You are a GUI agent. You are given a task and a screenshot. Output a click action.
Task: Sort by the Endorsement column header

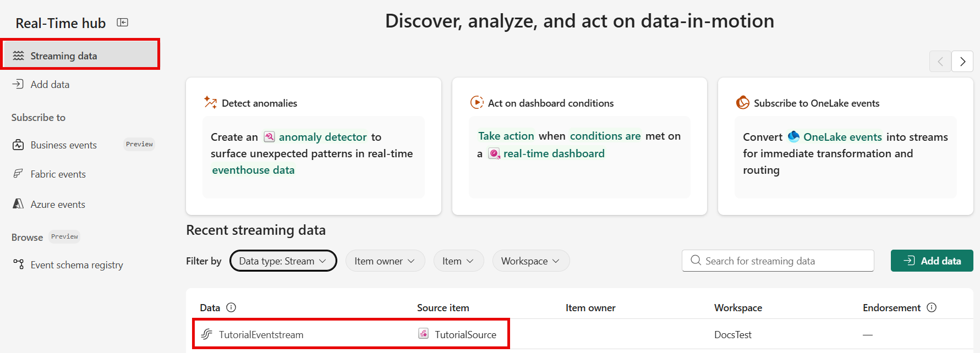pyautogui.click(x=891, y=308)
